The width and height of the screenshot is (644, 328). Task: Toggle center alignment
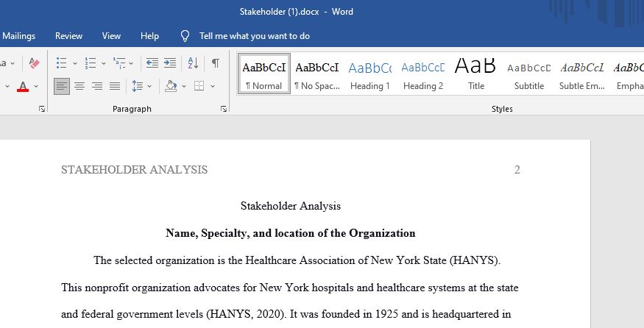(x=79, y=86)
